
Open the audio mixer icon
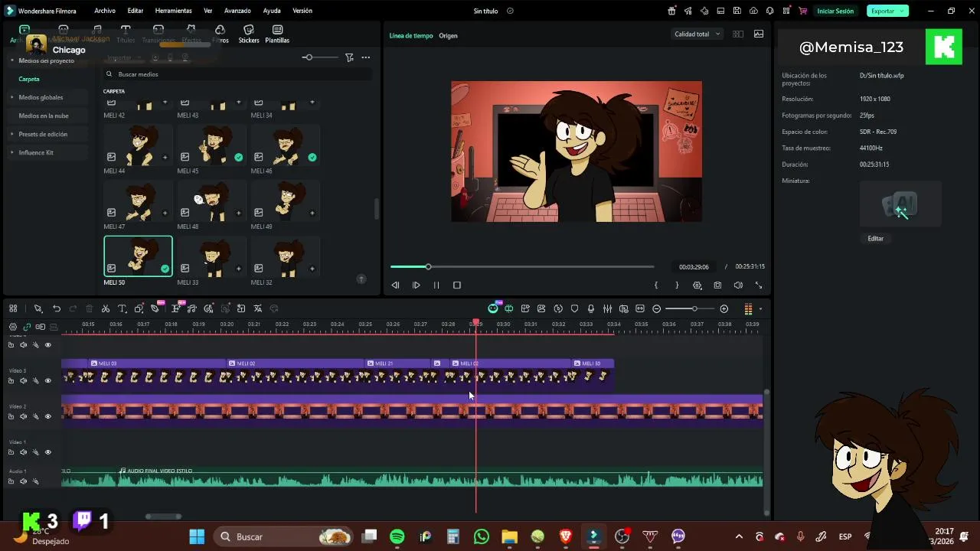pos(607,308)
